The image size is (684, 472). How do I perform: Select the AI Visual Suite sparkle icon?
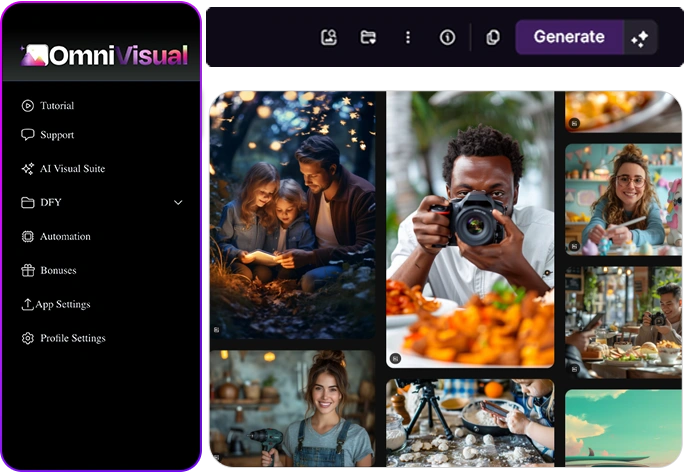(27, 168)
